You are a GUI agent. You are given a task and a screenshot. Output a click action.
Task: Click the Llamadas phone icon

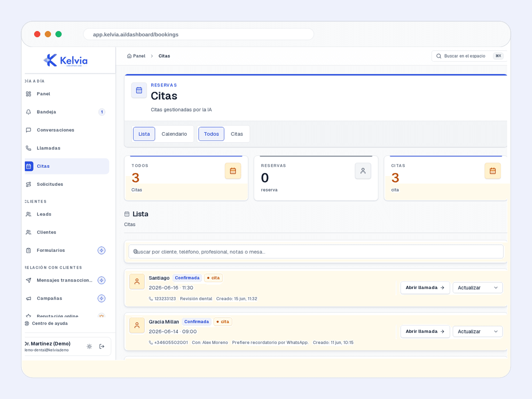pos(28,148)
